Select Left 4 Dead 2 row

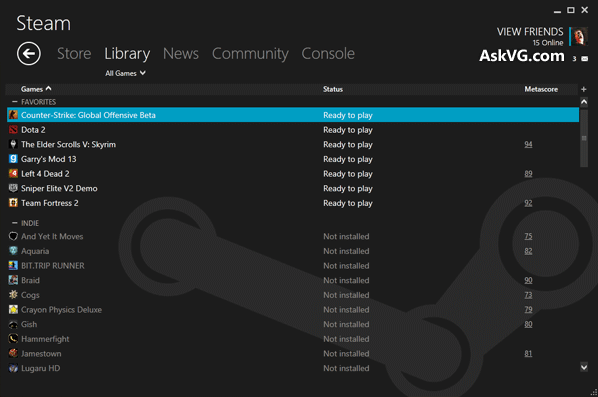(x=293, y=174)
